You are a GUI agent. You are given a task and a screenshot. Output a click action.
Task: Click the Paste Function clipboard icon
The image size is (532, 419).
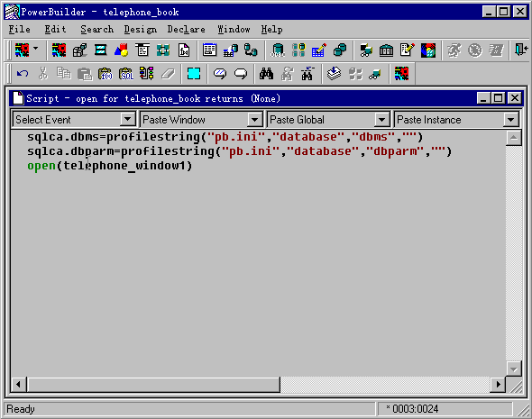point(105,74)
